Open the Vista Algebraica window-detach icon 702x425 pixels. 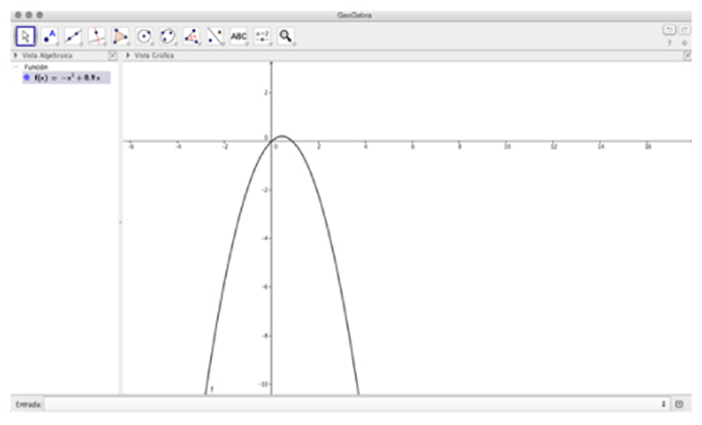click(x=113, y=56)
